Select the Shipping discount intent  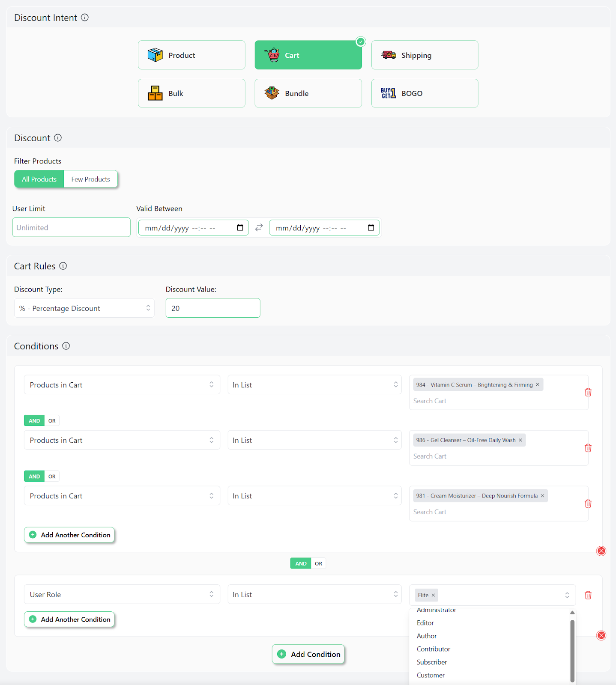point(425,55)
